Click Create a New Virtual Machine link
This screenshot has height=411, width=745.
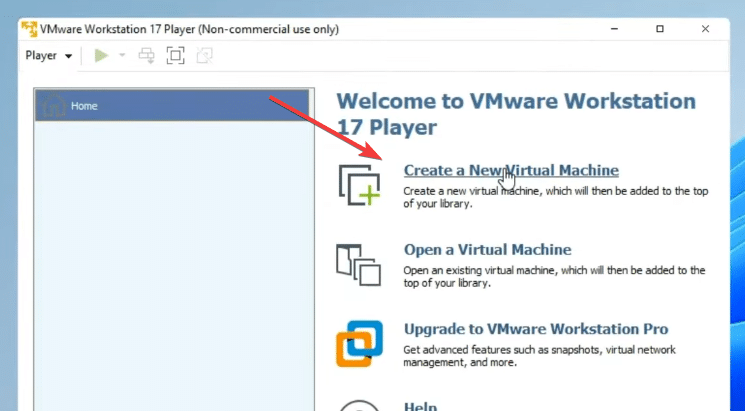(x=511, y=170)
